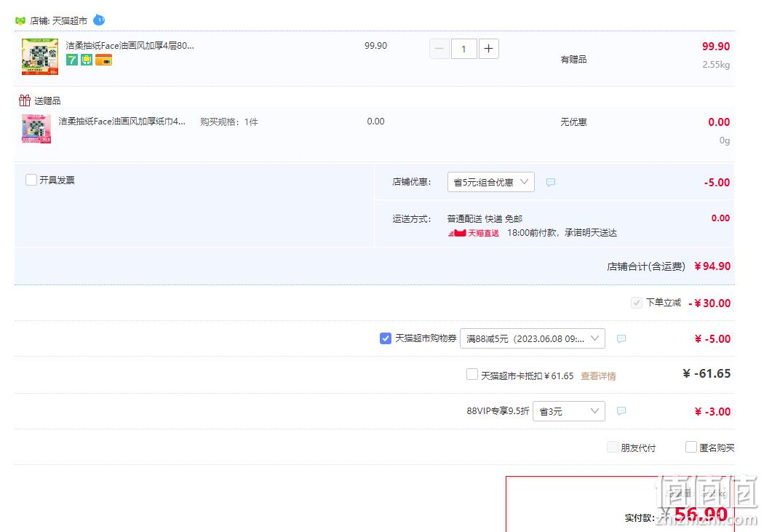The height and width of the screenshot is (532, 764).
Task: Check the 匿名购买 checkbox
Action: (x=691, y=447)
